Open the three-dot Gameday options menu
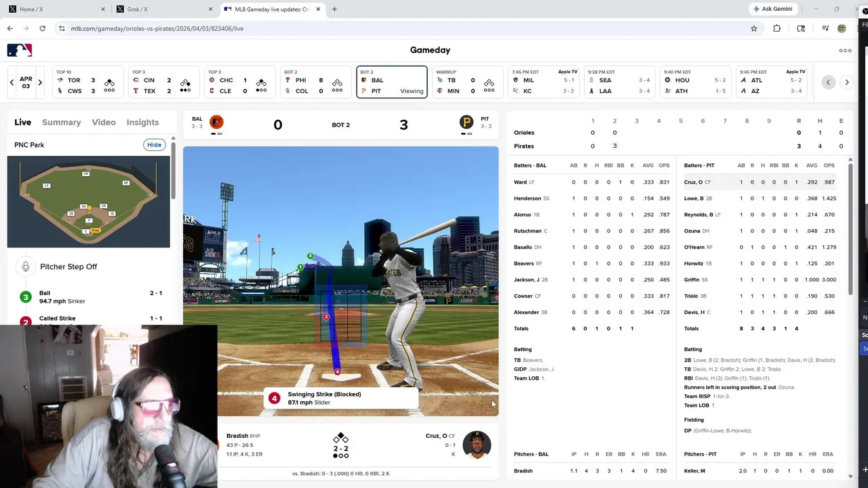The image size is (868, 488). click(x=845, y=50)
